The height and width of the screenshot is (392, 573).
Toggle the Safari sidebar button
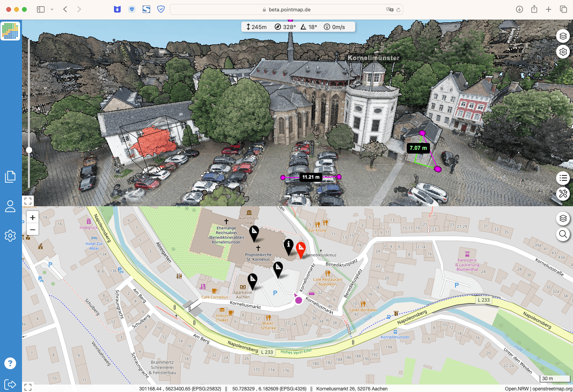(x=40, y=9)
